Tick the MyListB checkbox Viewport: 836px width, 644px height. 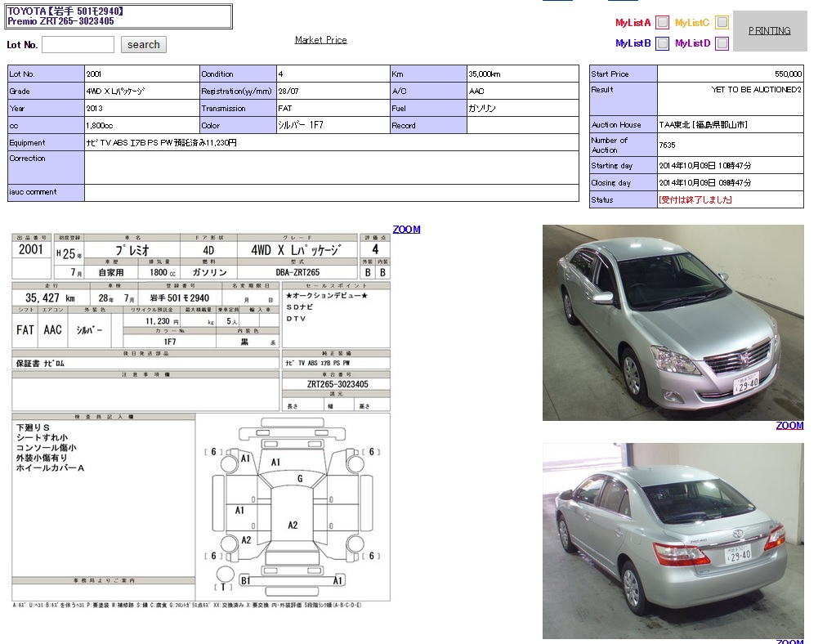coord(662,43)
